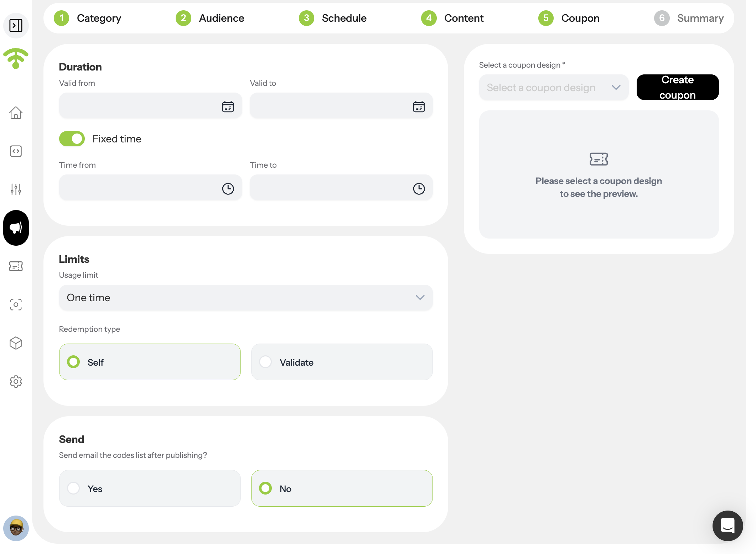Open the cube box sidebar icon
Screen dimensions: 756x554
16,343
